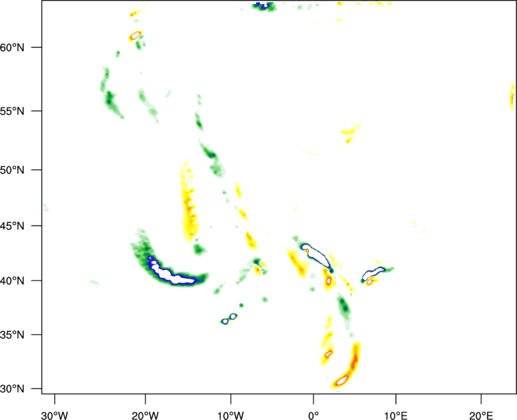Click the 20°W longitude label
517x420 pixels.
tap(145, 415)
